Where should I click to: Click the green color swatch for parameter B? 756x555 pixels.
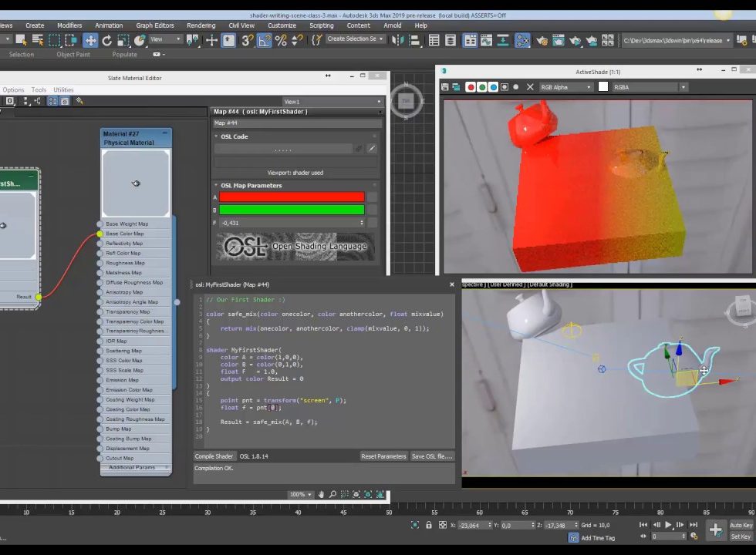(292, 210)
